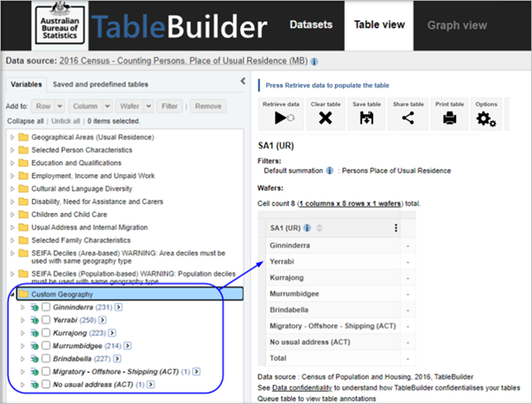The image size is (532, 404).
Task: Click the arrow button next to Yerrabi (250)
Action: [103, 320]
